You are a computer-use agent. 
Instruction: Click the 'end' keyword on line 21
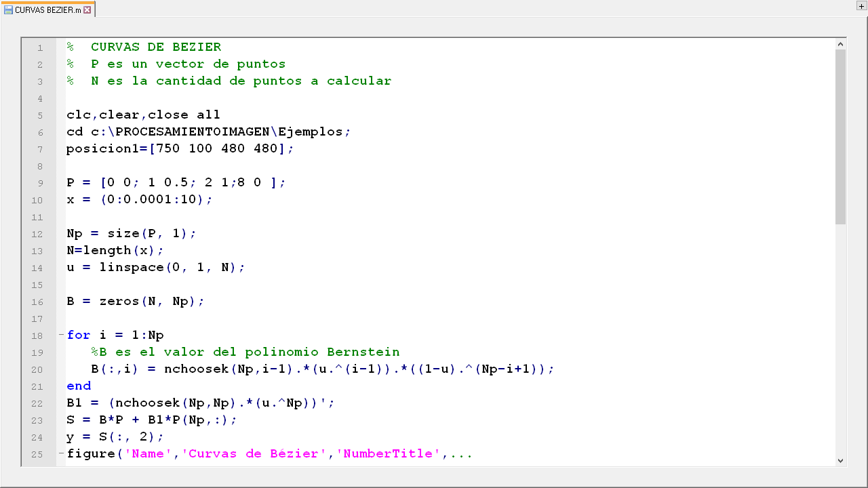pyautogui.click(x=79, y=386)
